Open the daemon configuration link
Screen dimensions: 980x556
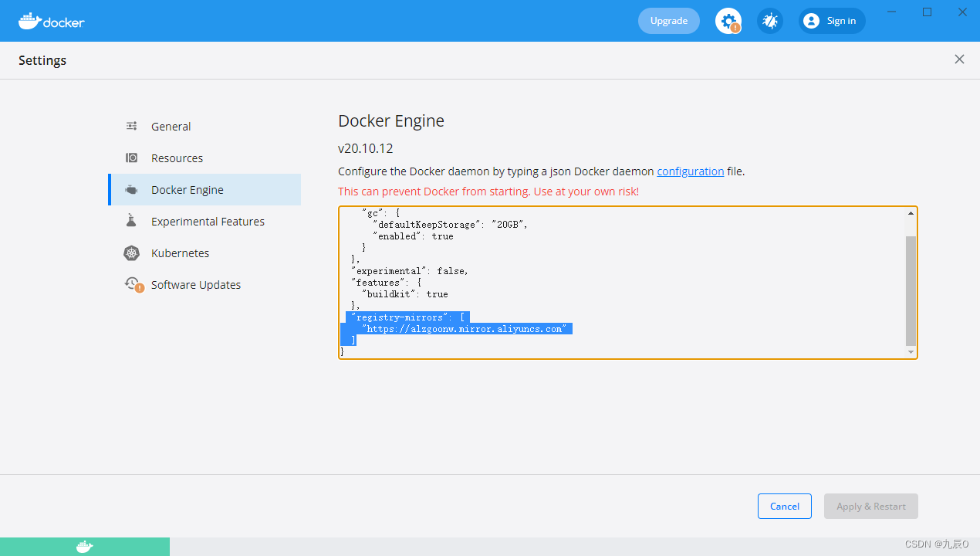pos(690,171)
